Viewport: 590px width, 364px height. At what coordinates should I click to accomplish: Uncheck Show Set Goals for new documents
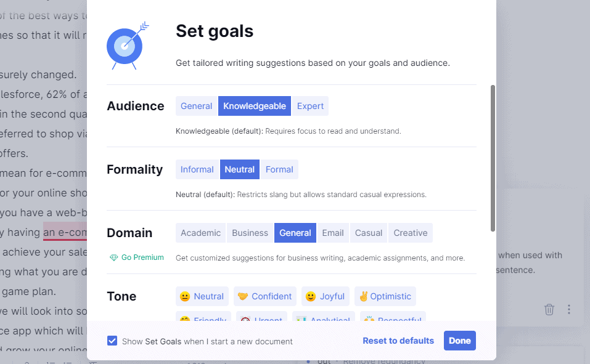[112, 341]
